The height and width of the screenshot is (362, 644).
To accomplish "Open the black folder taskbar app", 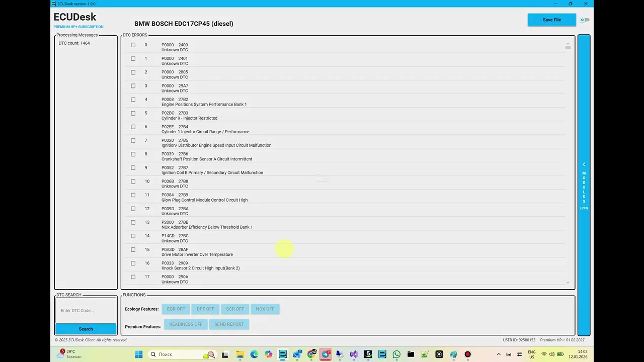I will [411, 354].
